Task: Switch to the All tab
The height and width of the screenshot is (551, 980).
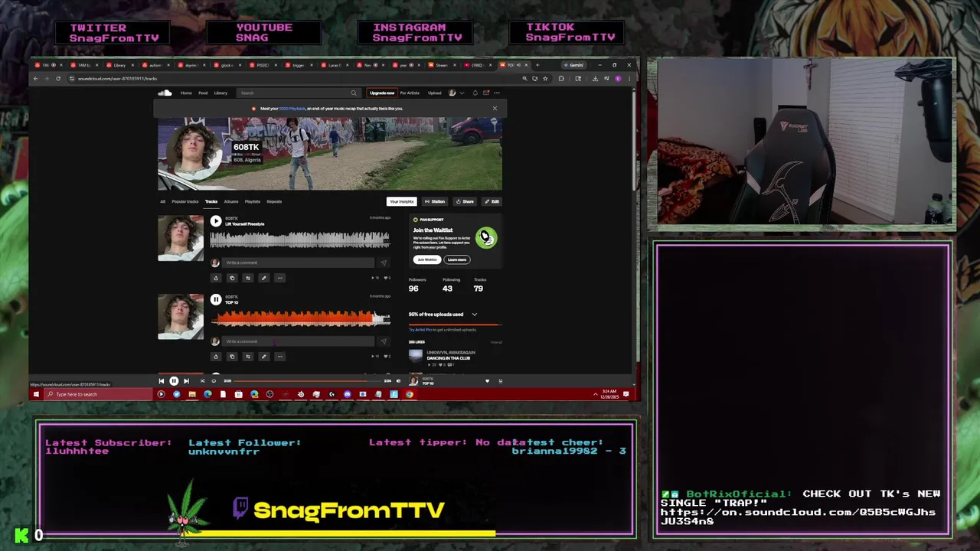Action: click(162, 201)
